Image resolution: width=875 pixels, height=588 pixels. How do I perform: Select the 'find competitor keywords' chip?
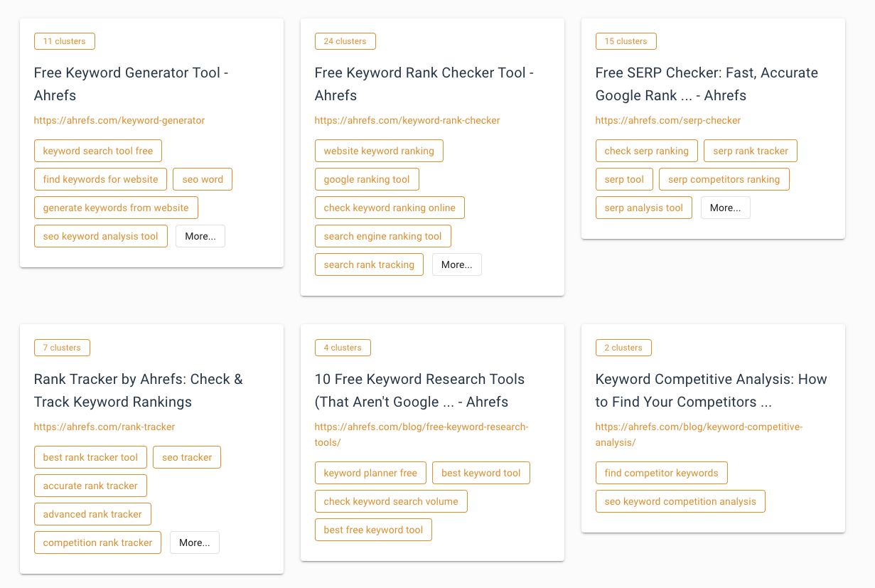661,472
